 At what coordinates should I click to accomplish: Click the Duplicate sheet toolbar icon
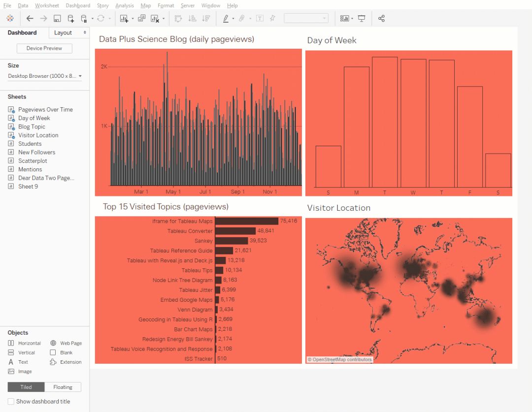(141, 18)
